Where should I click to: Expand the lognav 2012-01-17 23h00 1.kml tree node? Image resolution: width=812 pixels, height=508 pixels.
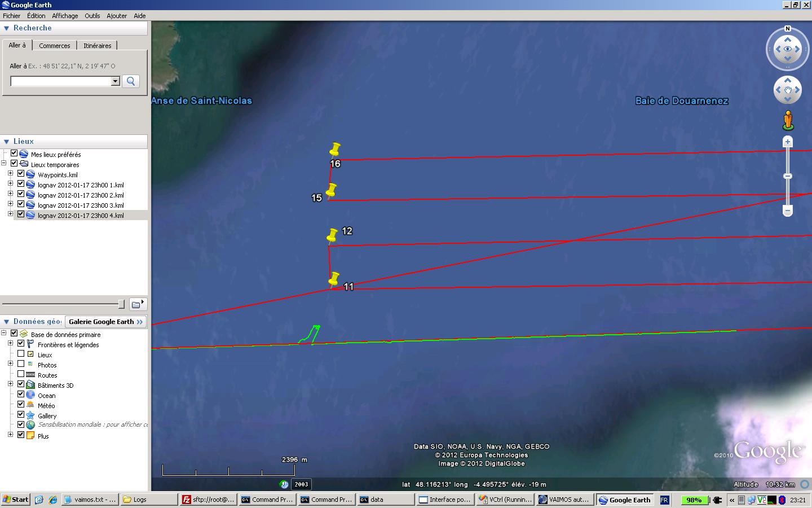coord(11,184)
